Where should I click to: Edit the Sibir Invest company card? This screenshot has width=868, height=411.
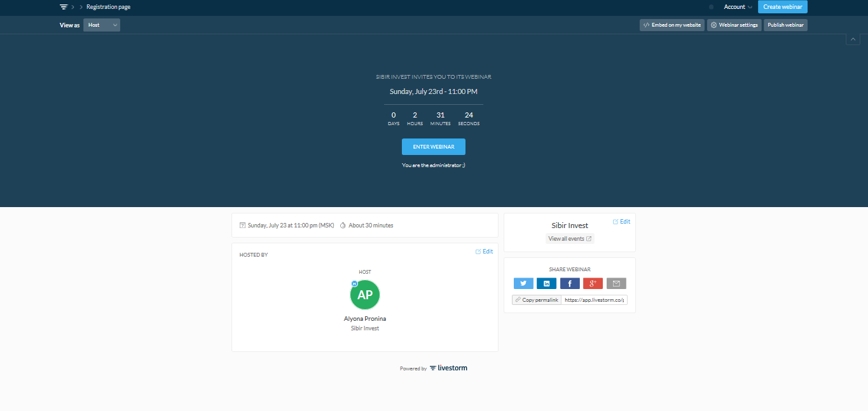click(622, 222)
